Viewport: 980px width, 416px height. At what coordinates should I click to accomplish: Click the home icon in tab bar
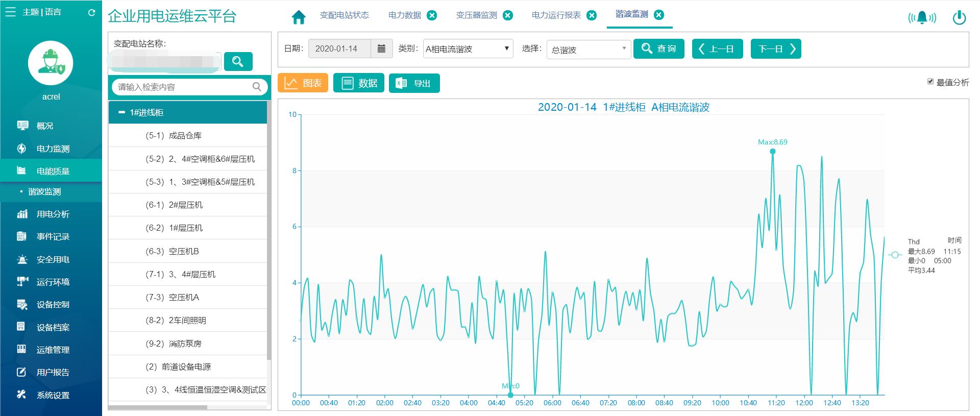[x=299, y=17]
